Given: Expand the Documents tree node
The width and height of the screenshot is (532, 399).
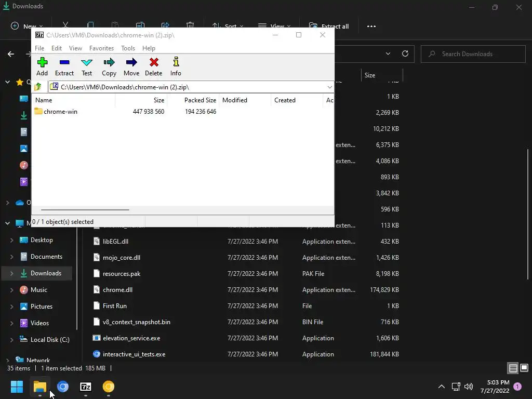Looking at the screenshot, I should click(11, 257).
